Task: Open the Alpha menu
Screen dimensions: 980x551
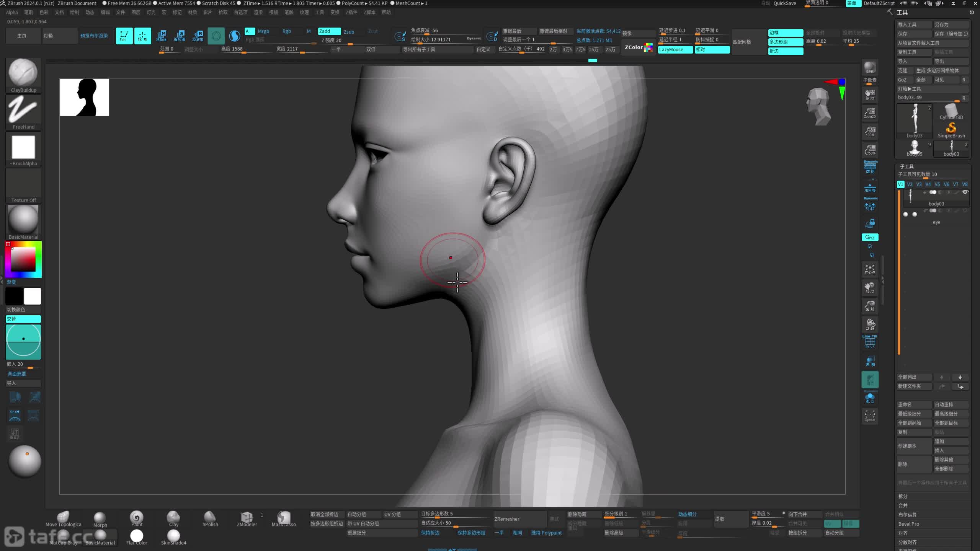Action: pyautogui.click(x=12, y=12)
